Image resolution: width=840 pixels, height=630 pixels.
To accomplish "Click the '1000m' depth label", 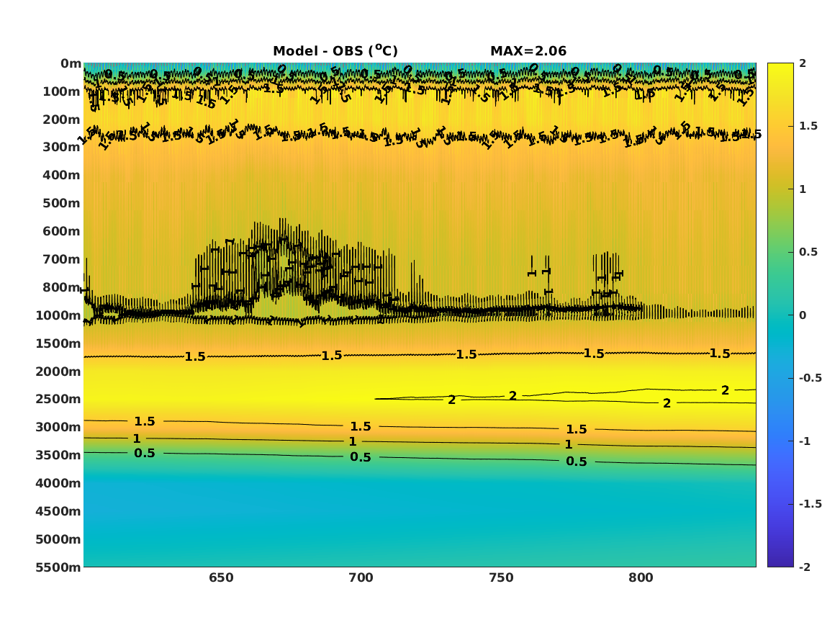I will [58, 315].
